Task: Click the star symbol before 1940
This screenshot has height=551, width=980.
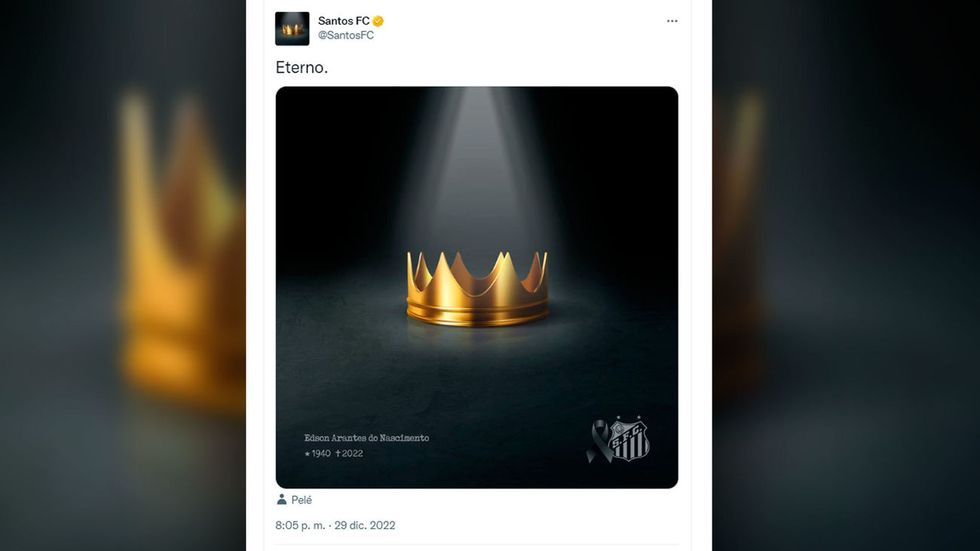Action: tap(308, 454)
